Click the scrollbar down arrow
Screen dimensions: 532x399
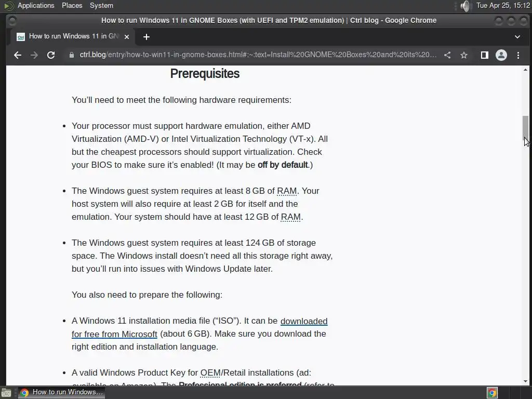click(x=525, y=381)
